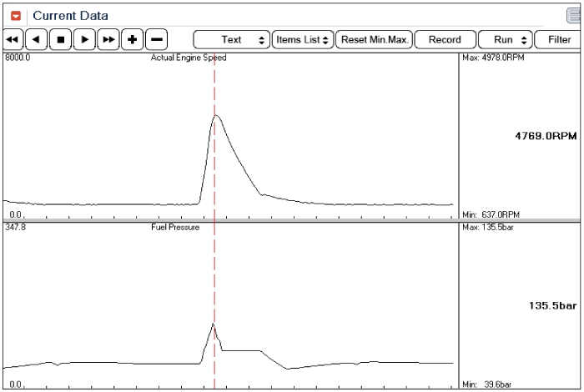Click the Min: 637.0RPM reading
This screenshot has width=584, height=392.
pyautogui.click(x=491, y=215)
